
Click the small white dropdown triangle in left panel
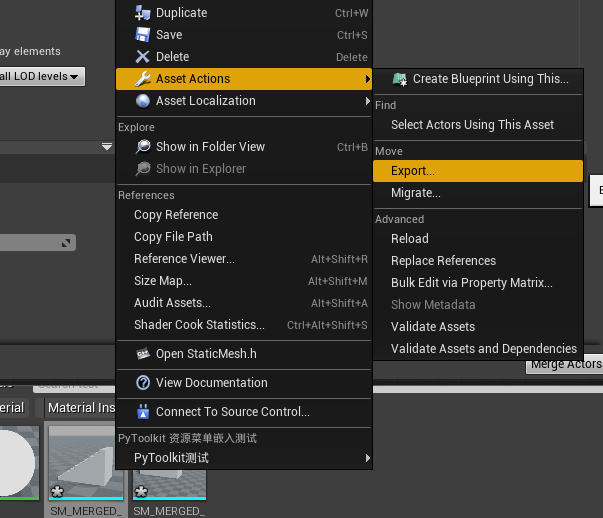(x=107, y=147)
